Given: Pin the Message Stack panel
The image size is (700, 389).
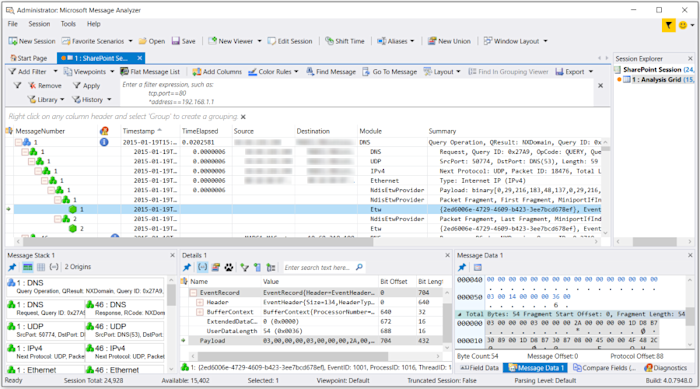Looking at the screenshot, I should [12, 267].
